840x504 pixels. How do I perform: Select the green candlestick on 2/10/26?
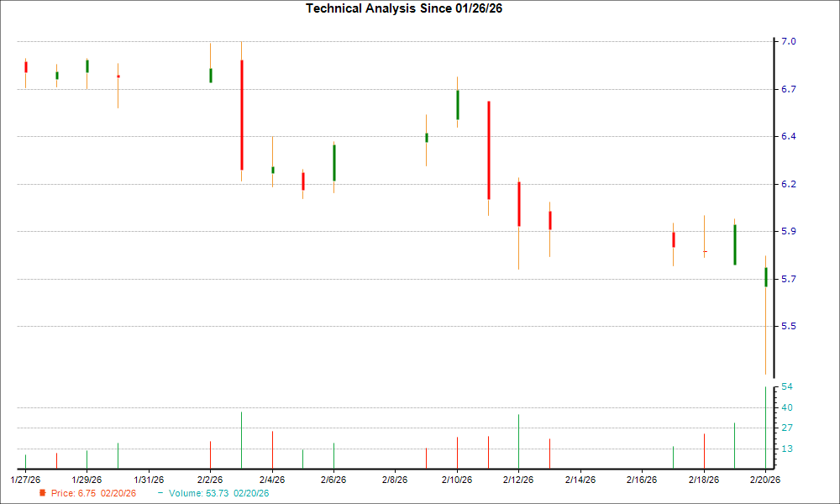click(457, 105)
